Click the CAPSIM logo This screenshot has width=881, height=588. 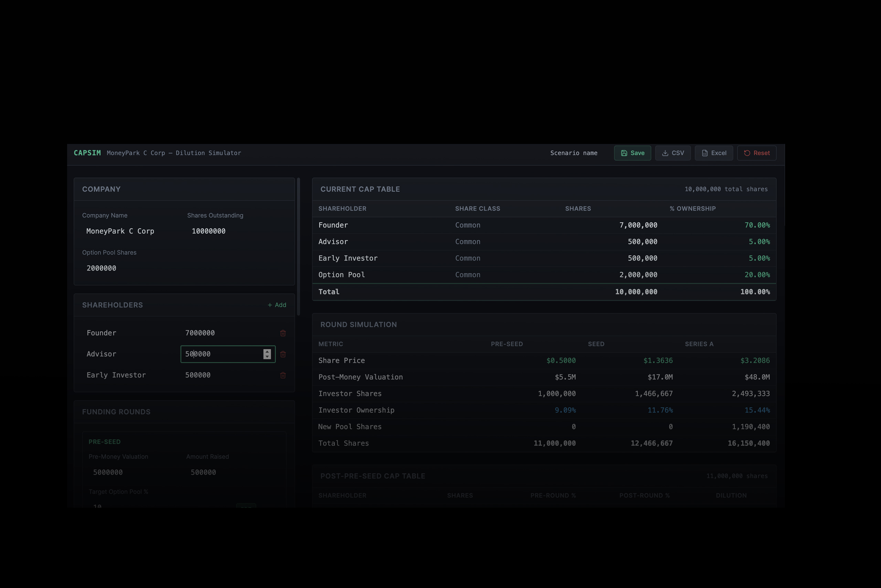pyautogui.click(x=87, y=153)
